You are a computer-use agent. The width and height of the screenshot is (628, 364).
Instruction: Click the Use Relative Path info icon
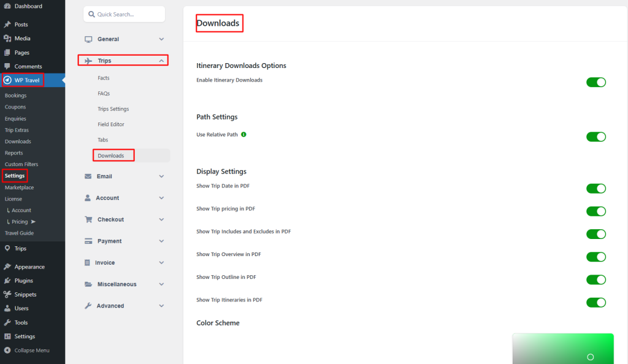[x=243, y=134]
